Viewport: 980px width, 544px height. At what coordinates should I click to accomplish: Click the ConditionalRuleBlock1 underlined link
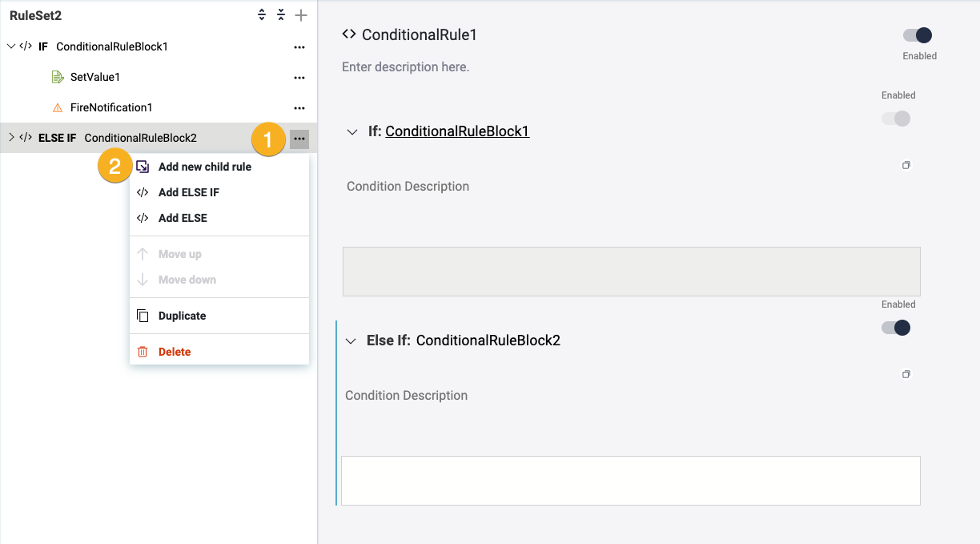coord(457,131)
